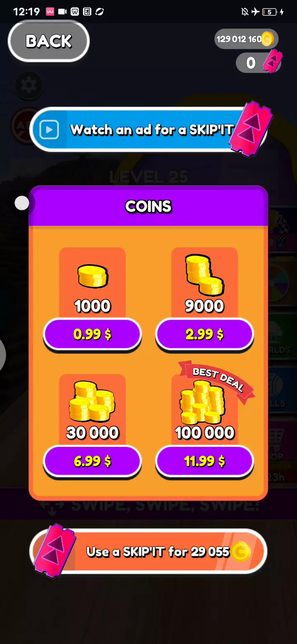The image size is (297, 644).
Task: Select the 9000 coin stack icon
Action: click(204, 275)
